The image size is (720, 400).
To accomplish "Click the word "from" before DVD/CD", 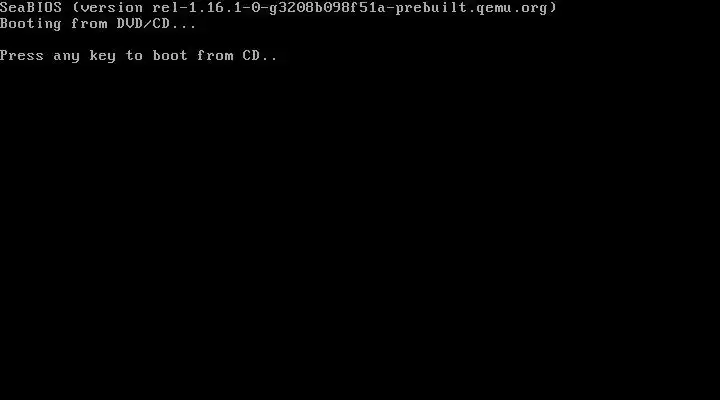I will click(x=89, y=24).
